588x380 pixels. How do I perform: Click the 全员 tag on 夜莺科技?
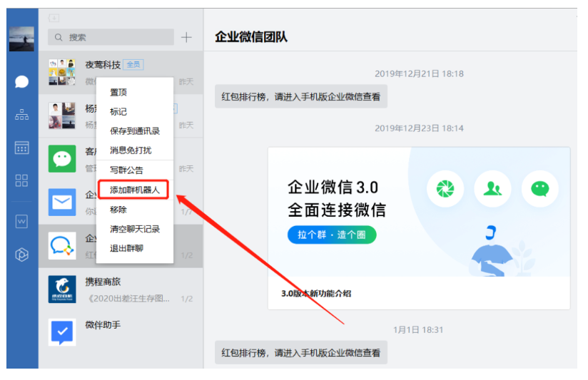(133, 65)
